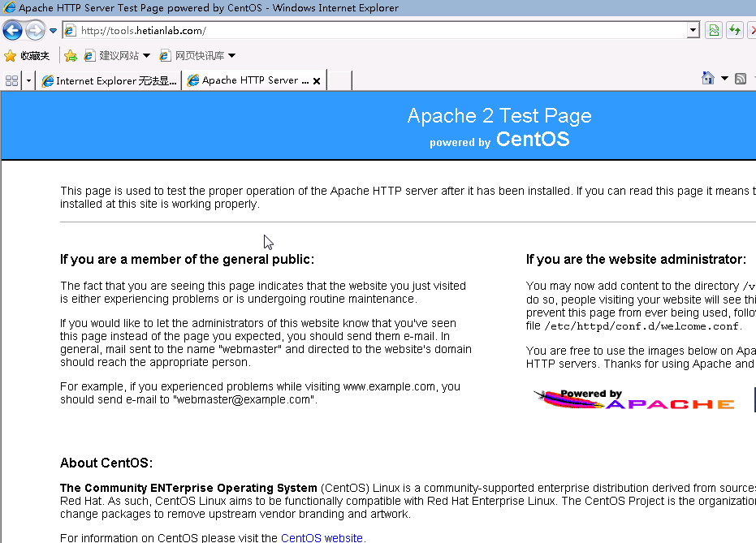Open the 收藏夹 favorites button
This screenshot has width=756, height=543.
point(27,56)
